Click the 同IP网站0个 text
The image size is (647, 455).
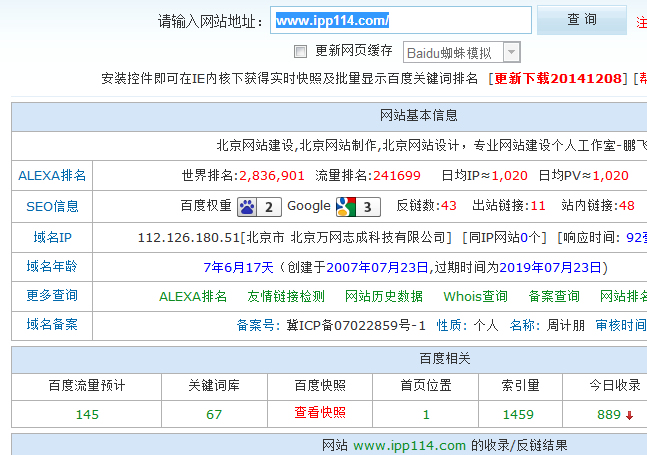tap(504, 238)
